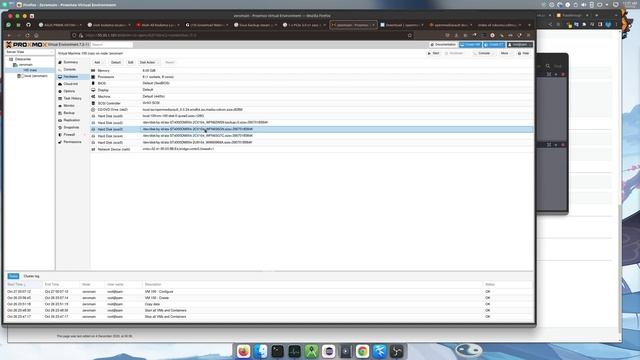Select the local storage tree item
Image resolution: width=640 pixels, height=360 pixels.
[33, 76]
